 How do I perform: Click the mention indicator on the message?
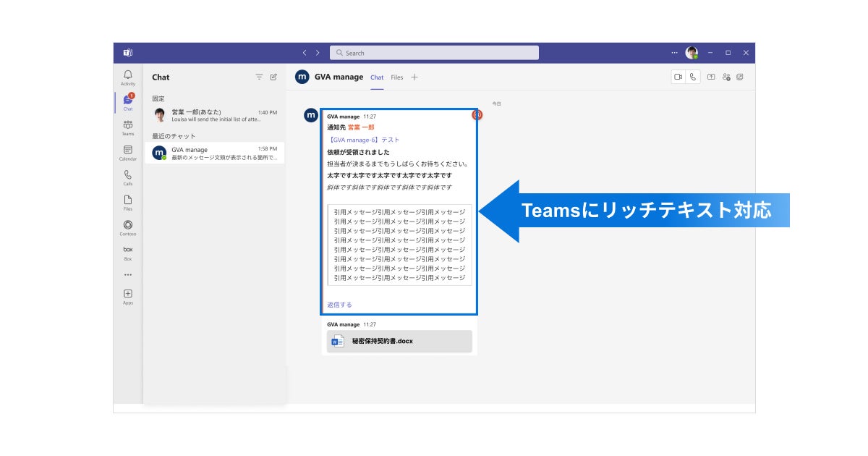coord(477,114)
